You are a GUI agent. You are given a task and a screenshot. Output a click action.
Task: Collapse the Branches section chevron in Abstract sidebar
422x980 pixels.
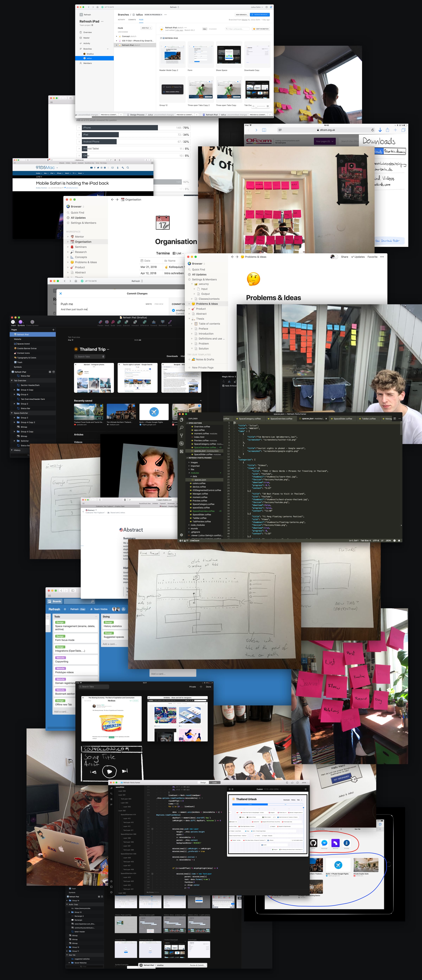click(x=108, y=49)
